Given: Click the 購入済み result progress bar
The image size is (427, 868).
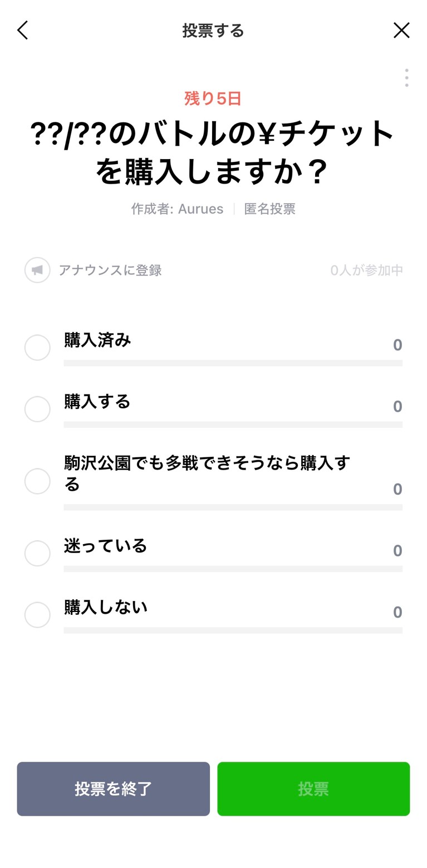Looking at the screenshot, I should click(x=233, y=363).
